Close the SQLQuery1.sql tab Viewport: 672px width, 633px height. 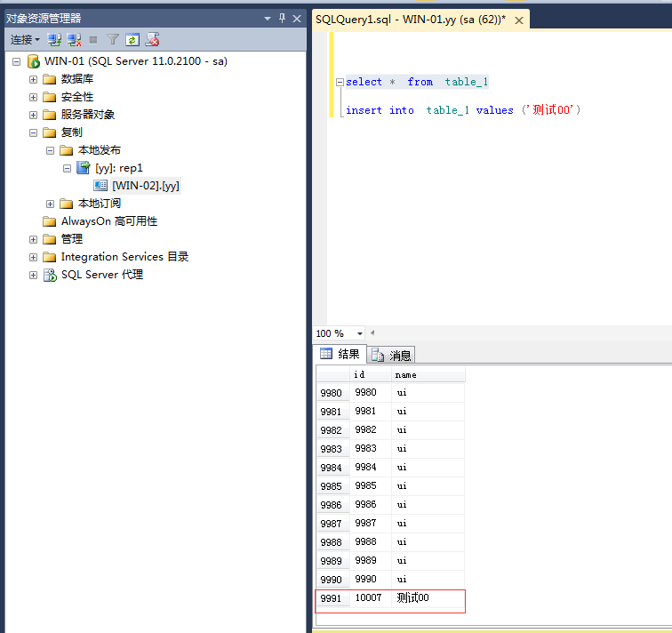(x=519, y=20)
